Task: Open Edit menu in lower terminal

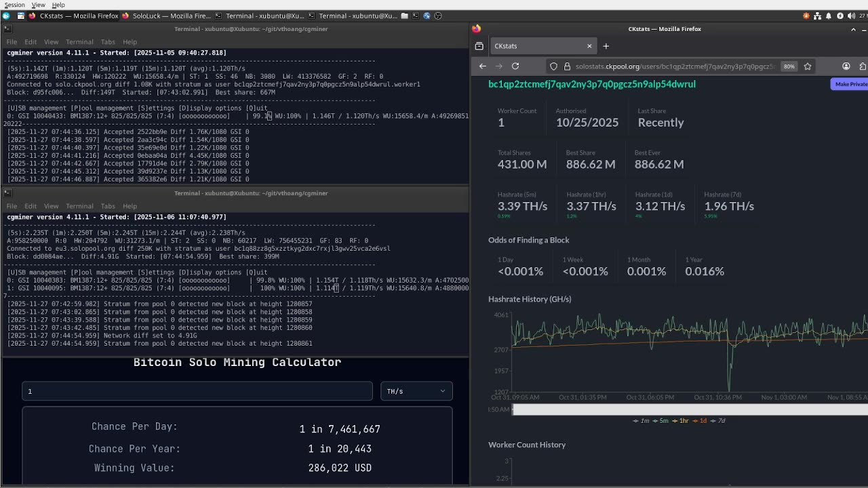Action: [x=31, y=206]
